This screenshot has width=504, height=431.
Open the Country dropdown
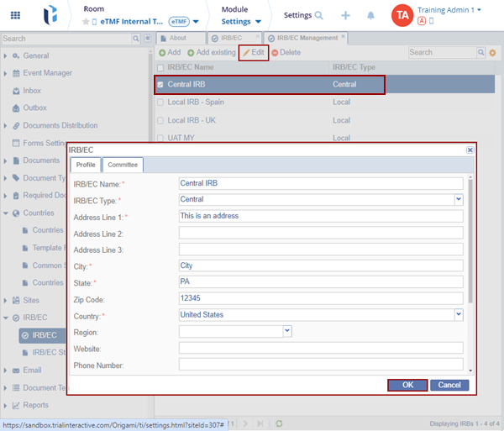point(459,314)
